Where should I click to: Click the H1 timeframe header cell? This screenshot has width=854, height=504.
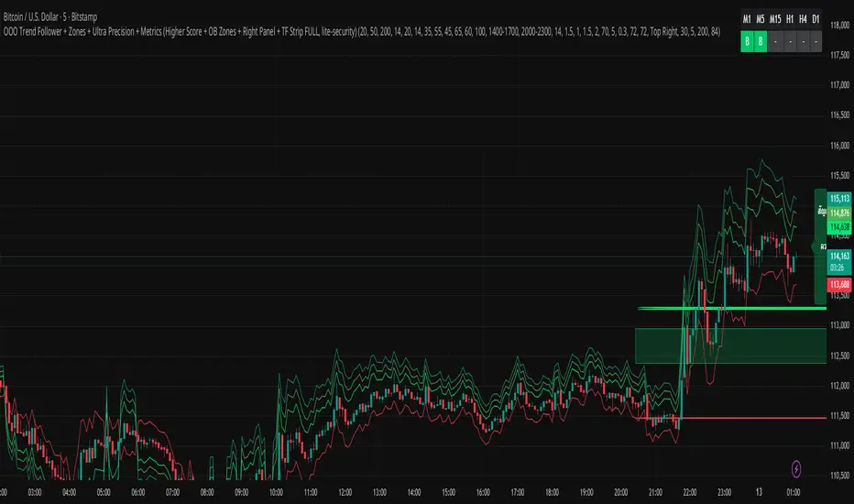(790, 19)
